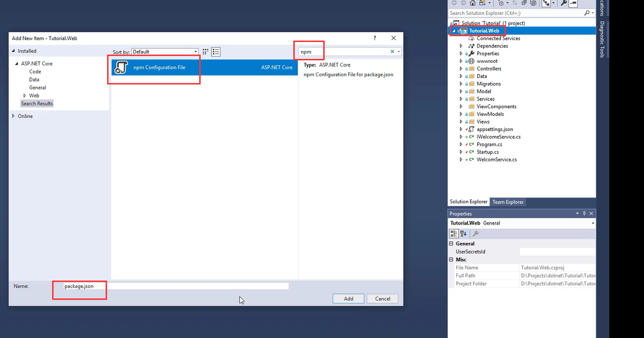Select appsettings.json in Solution Explorer
Screen dimensions: 644x338
tap(495, 129)
